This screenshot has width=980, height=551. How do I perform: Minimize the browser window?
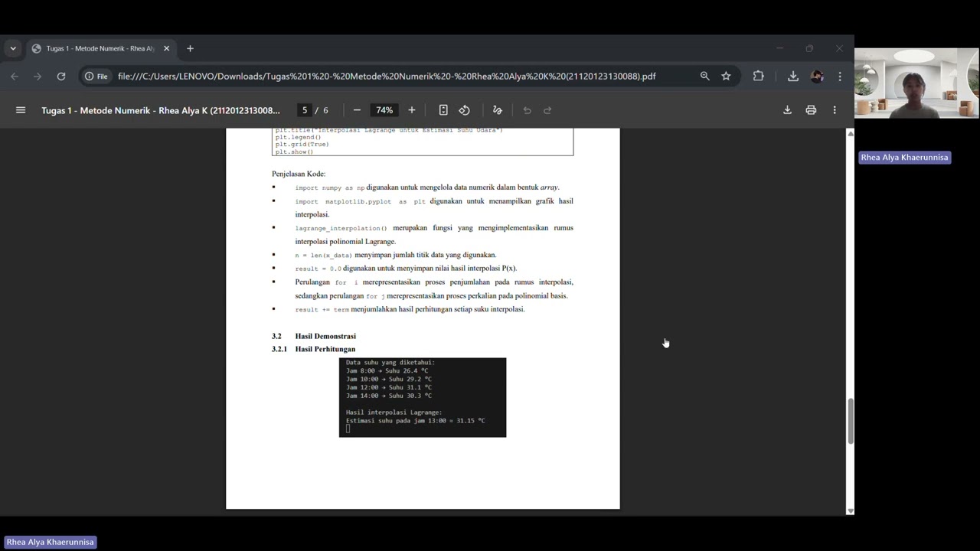click(x=779, y=48)
